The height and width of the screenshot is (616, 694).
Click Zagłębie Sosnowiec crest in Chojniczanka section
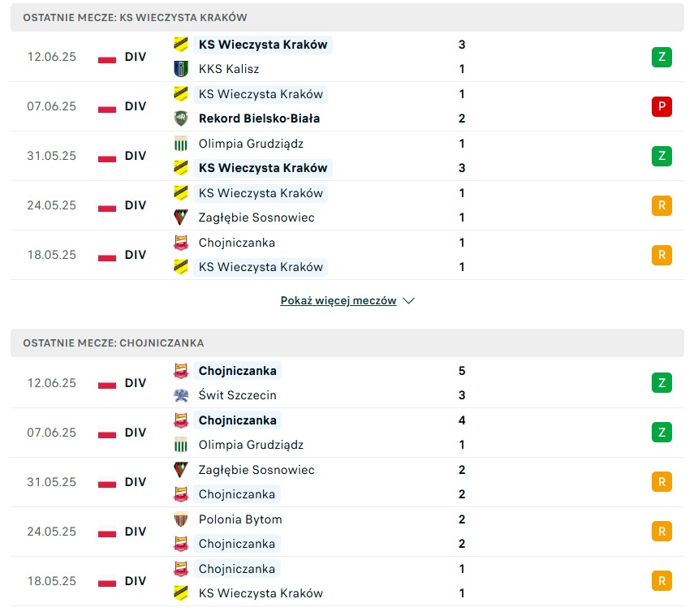tap(180, 470)
